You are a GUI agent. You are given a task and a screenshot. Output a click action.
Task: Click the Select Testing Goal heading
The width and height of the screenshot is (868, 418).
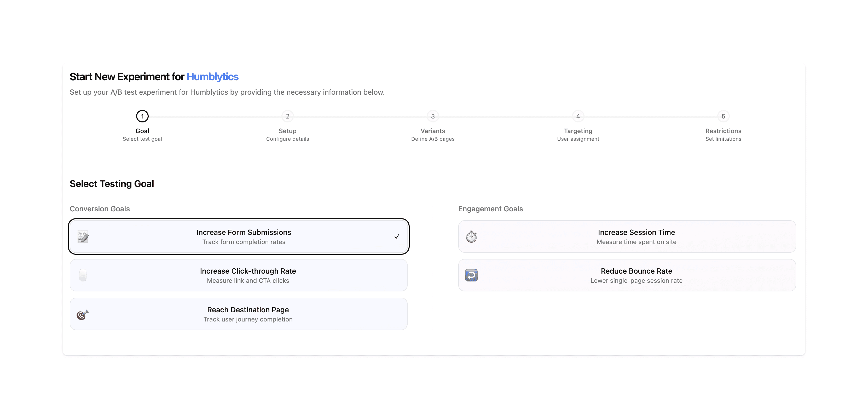tap(112, 184)
